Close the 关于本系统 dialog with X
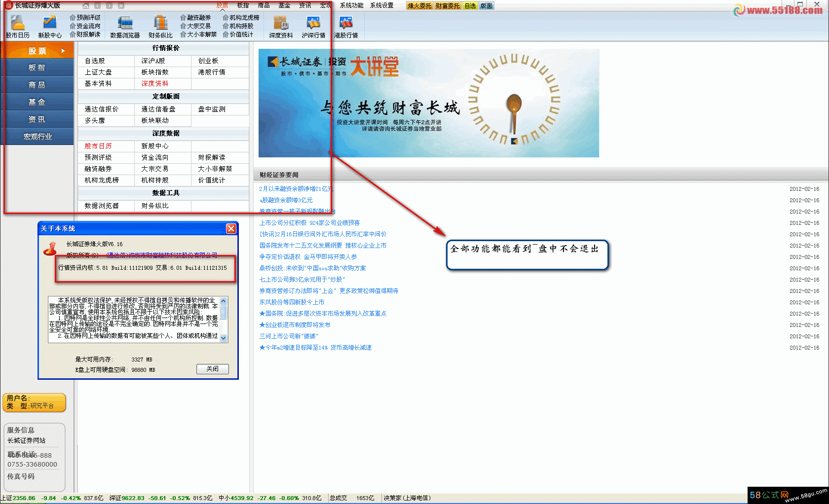The width and height of the screenshot is (829, 504). pyautogui.click(x=231, y=228)
